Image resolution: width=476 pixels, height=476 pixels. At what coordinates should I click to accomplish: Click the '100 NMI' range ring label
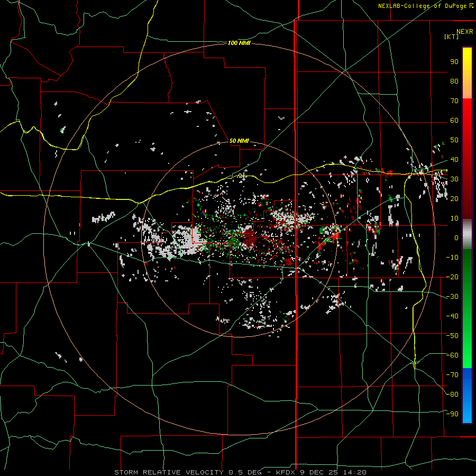[239, 43]
